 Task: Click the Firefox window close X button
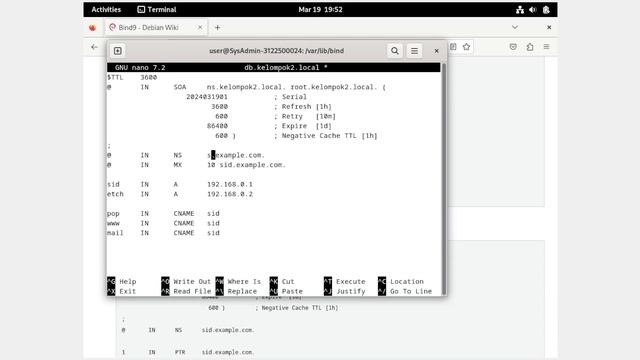(x=549, y=27)
